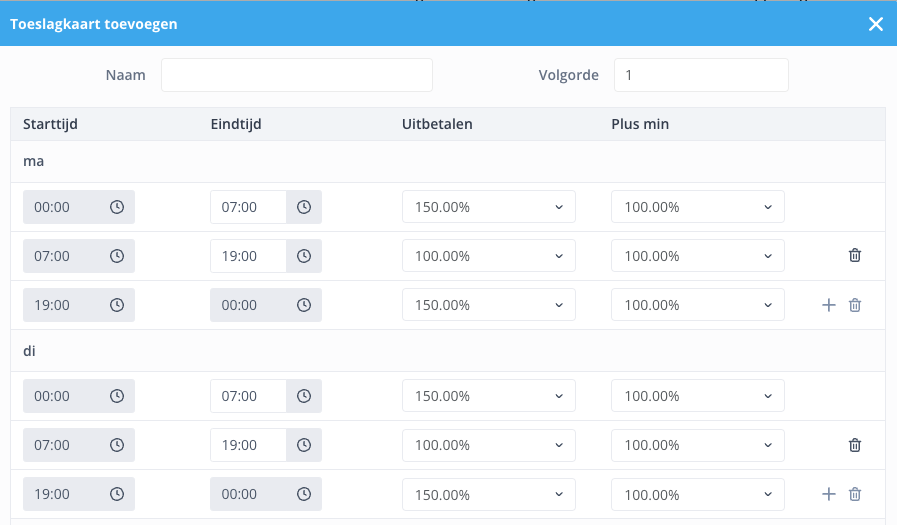Add a row after Tuesday's 19:00 entry
897x525 pixels.
click(828, 494)
